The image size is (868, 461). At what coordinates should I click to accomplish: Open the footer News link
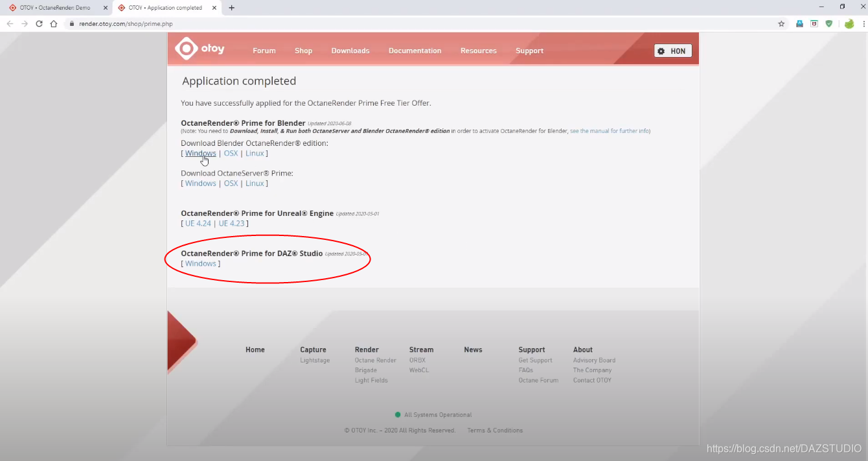click(473, 349)
